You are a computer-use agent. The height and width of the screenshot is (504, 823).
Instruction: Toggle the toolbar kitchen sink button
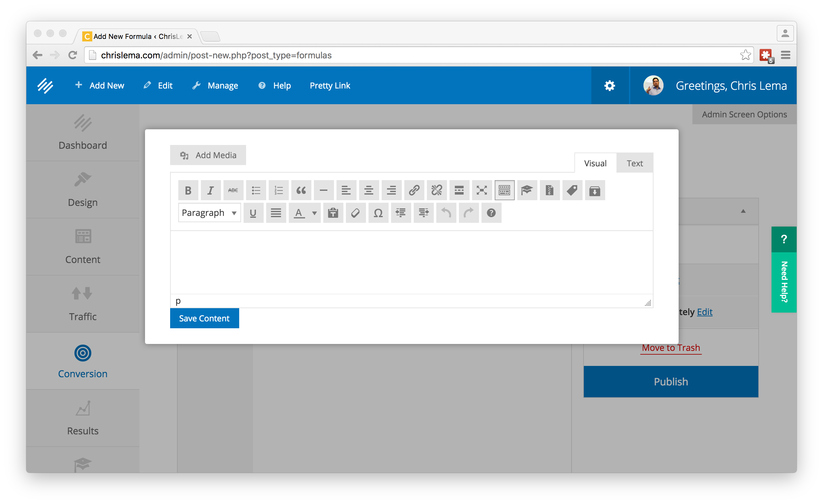tap(504, 190)
